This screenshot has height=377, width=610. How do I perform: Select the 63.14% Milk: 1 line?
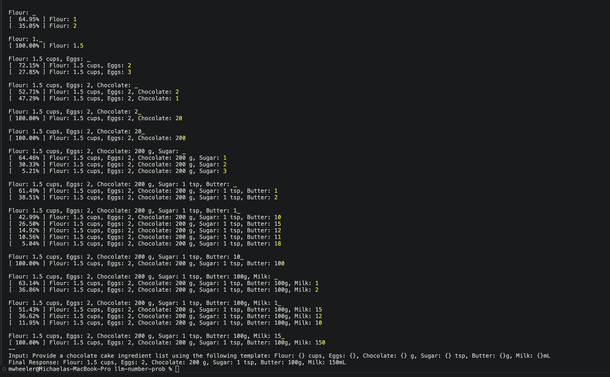coord(163,283)
